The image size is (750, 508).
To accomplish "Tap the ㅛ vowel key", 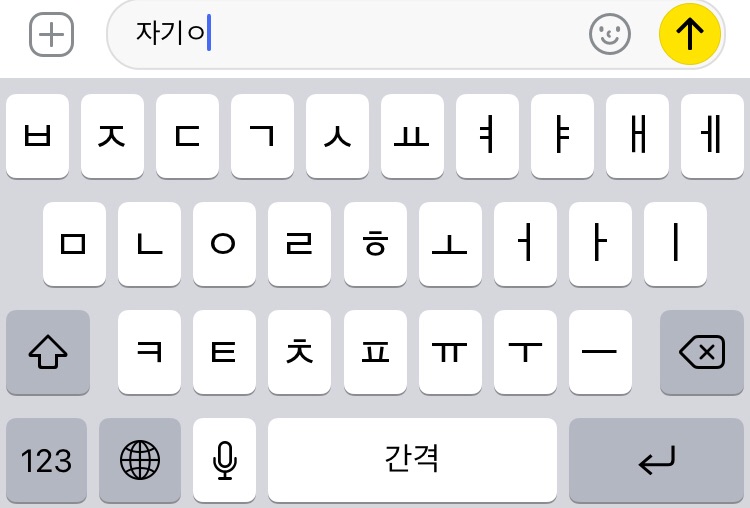I will pyautogui.click(x=412, y=136).
